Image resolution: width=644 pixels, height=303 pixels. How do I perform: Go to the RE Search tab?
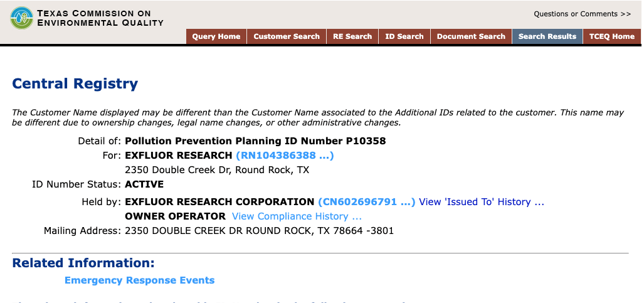(x=352, y=36)
